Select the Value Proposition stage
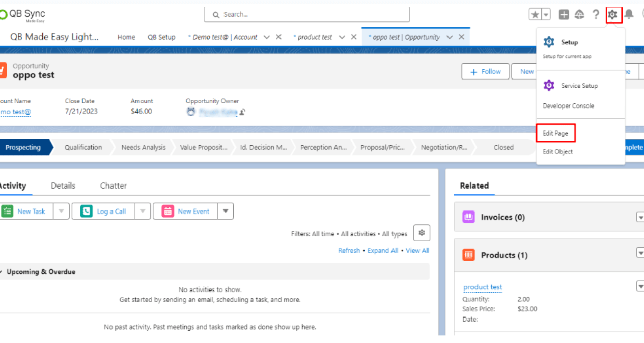This screenshot has height=343, width=644. click(204, 147)
